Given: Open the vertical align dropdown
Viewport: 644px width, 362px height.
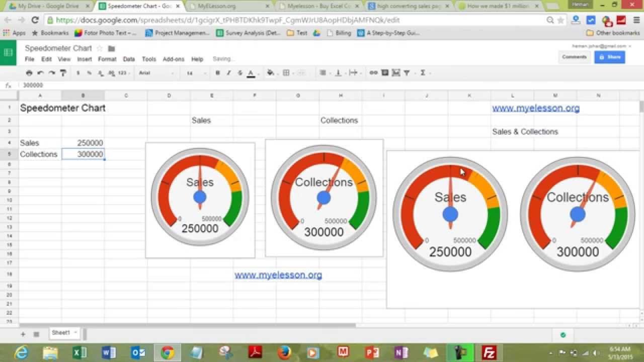Looking at the screenshot, I should (x=339, y=73).
